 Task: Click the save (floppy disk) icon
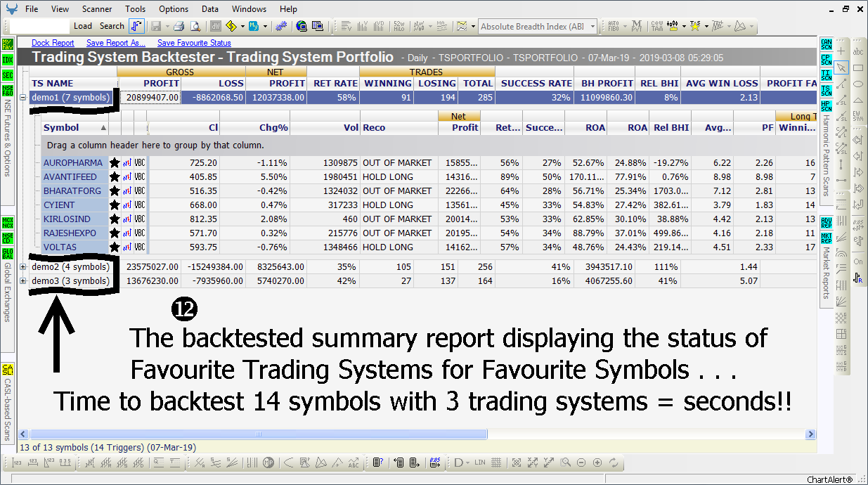coord(155,26)
